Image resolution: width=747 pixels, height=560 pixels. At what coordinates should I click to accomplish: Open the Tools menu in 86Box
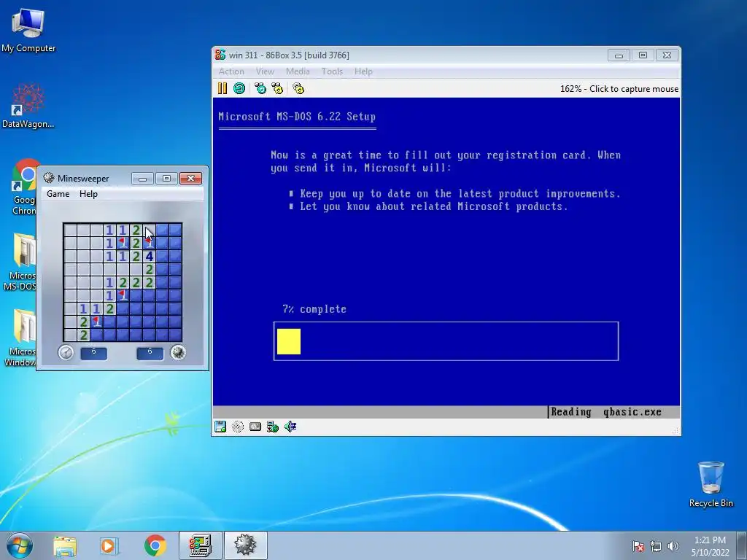click(332, 71)
